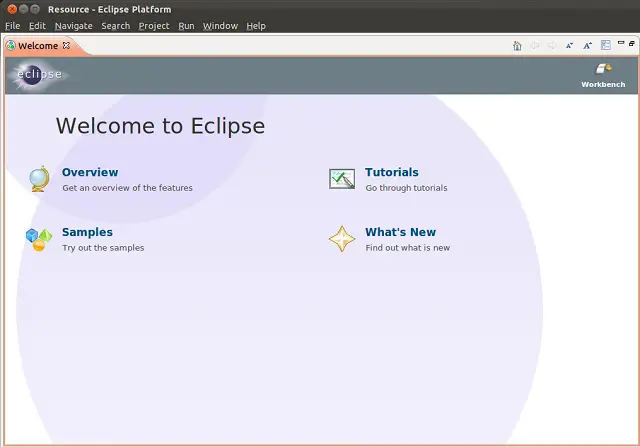Open the Samples link
The width and height of the screenshot is (640, 447).
pos(87,232)
